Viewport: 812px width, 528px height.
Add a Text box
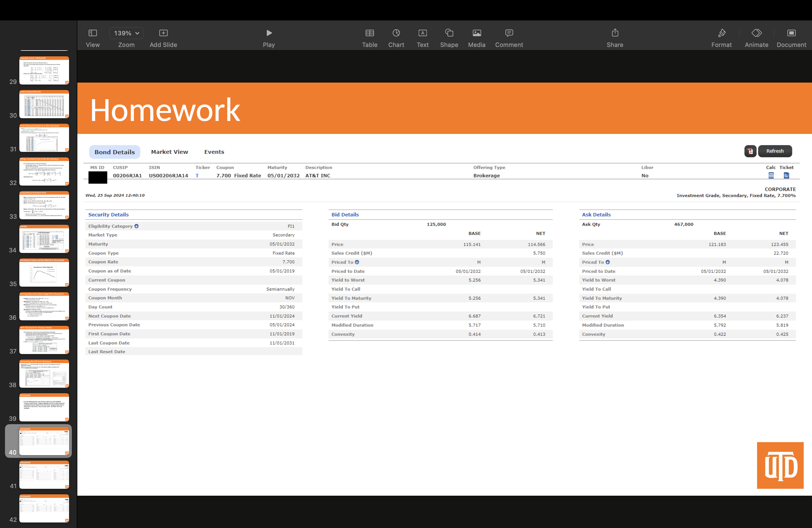pyautogui.click(x=422, y=33)
